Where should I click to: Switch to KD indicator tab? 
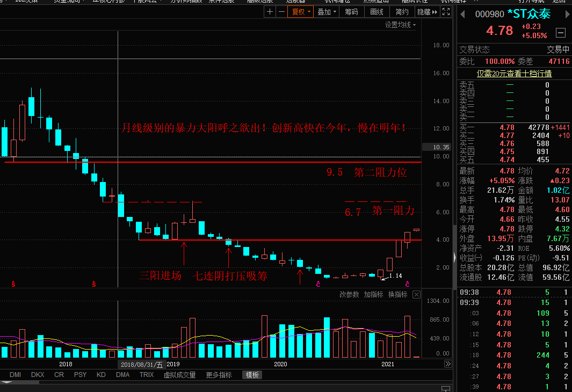[101, 374]
